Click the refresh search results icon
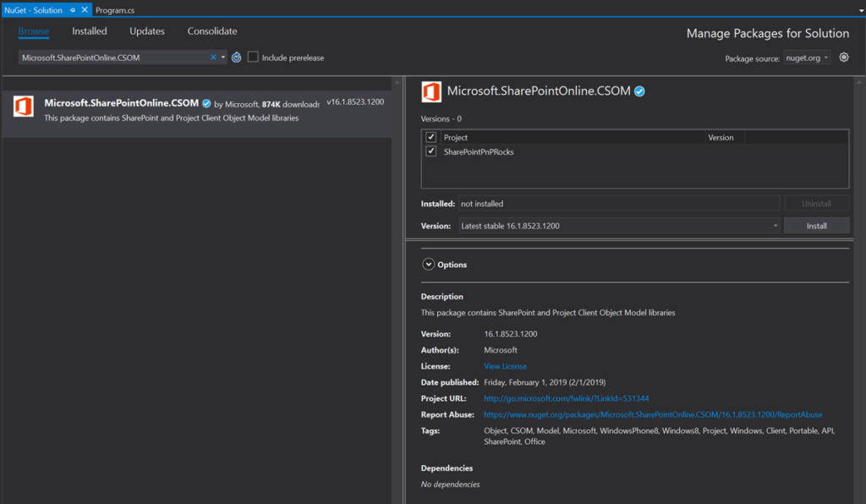 click(x=236, y=57)
